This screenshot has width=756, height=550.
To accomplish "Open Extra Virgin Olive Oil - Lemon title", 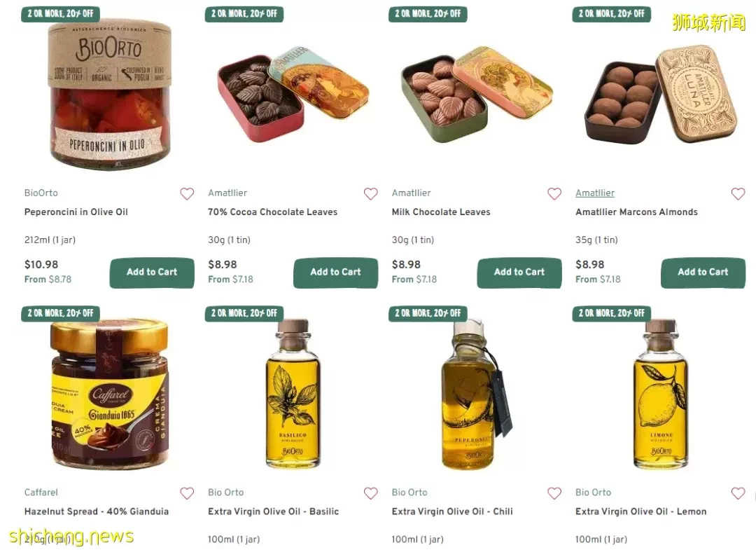I will click(x=640, y=511).
